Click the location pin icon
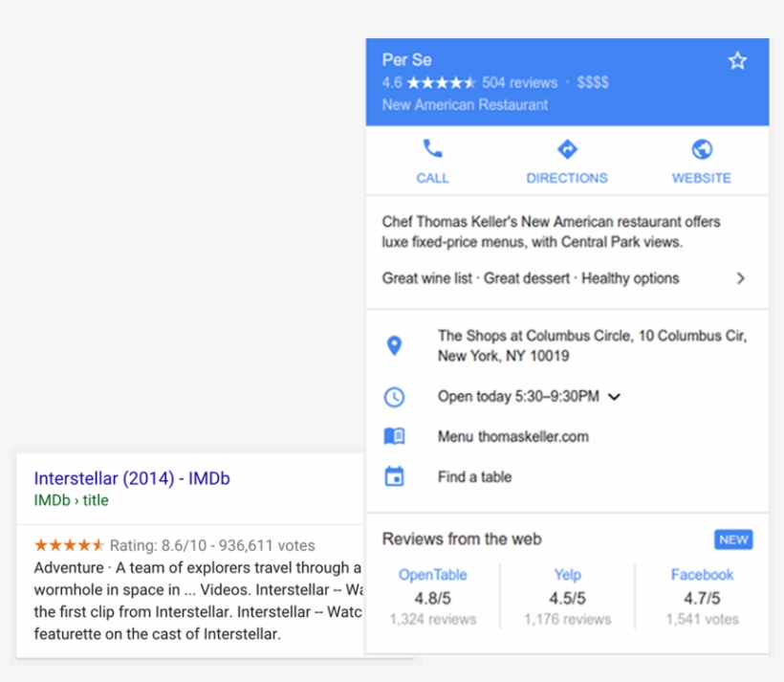This screenshot has height=682, width=784. click(394, 345)
